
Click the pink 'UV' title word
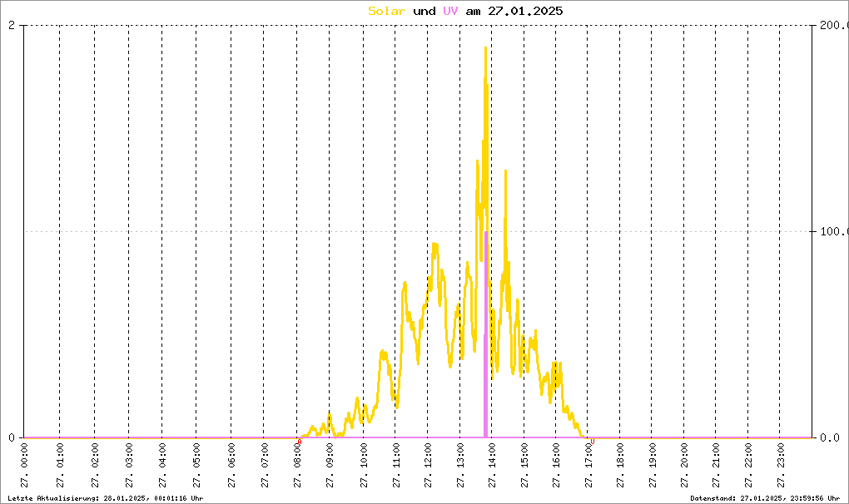click(x=450, y=11)
